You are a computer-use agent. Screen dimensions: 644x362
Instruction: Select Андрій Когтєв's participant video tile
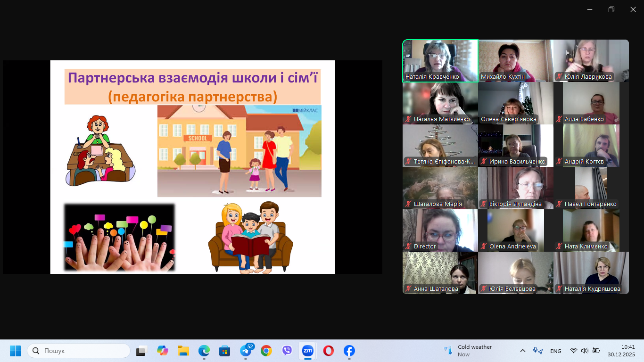click(591, 146)
